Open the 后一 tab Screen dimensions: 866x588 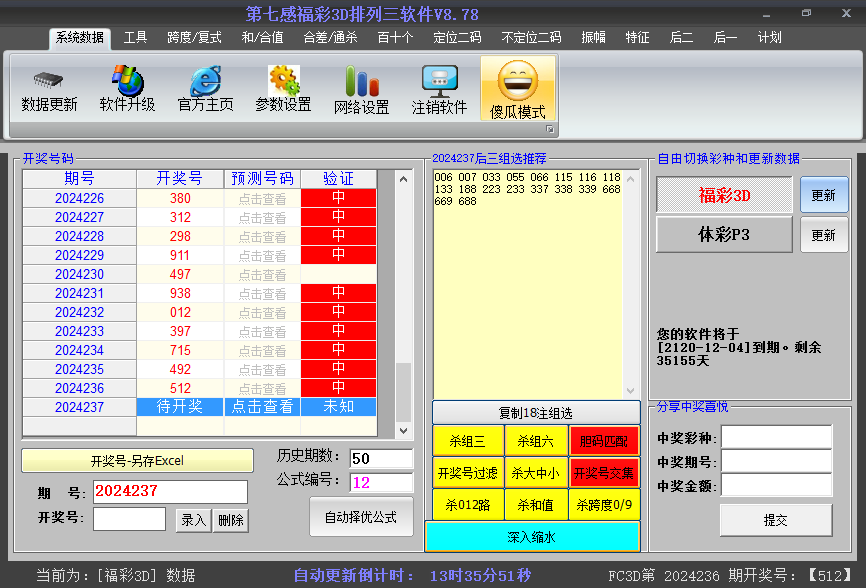(x=725, y=38)
